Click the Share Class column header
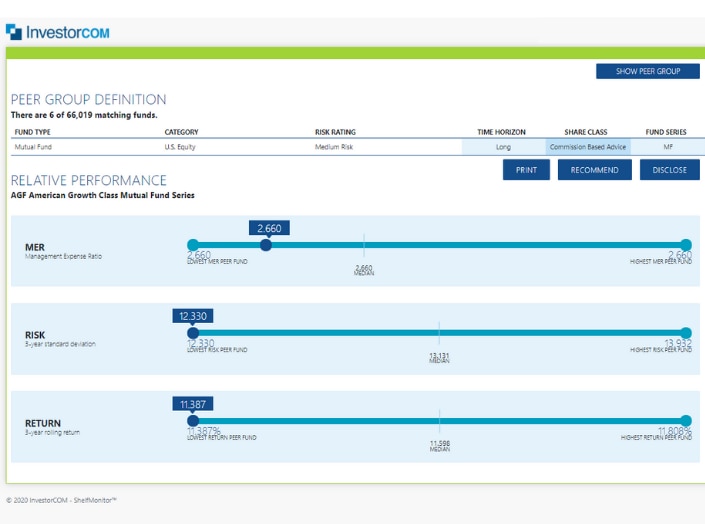Screen dimensions: 705x524 586,132
